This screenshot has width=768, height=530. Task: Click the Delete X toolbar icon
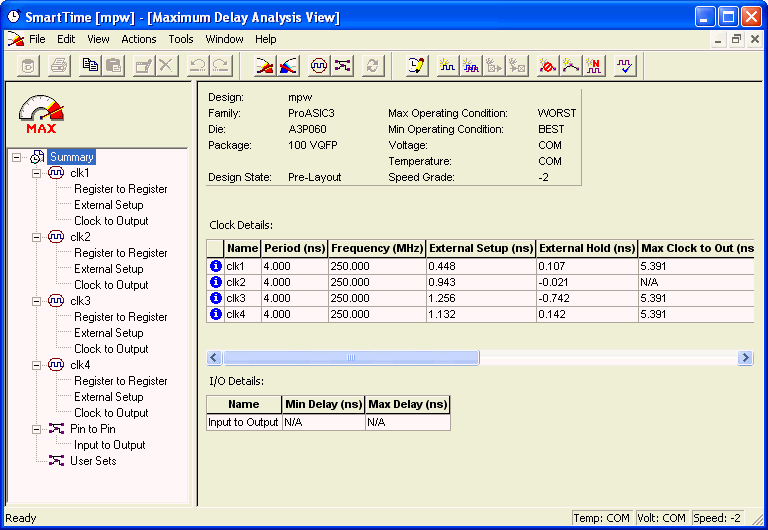tap(167, 66)
